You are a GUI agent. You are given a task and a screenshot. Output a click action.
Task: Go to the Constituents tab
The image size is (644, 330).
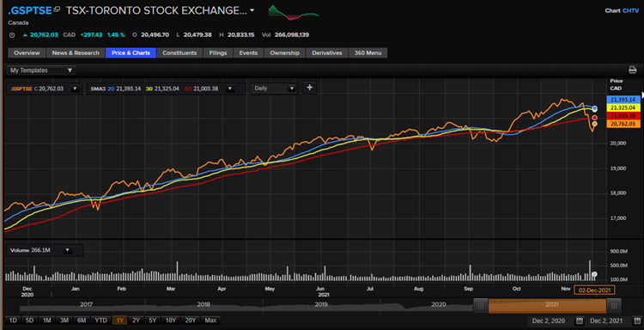click(179, 53)
